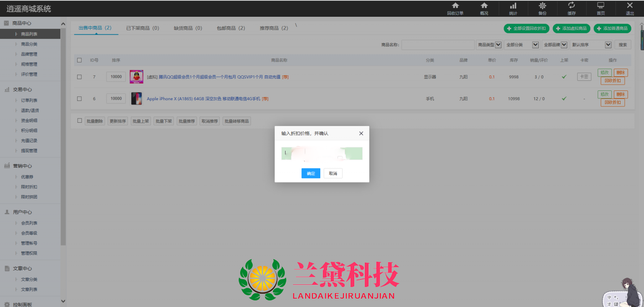Open the 首页 monitor icon
Viewport: 644px width, 307px height.
tap(600, 6)
